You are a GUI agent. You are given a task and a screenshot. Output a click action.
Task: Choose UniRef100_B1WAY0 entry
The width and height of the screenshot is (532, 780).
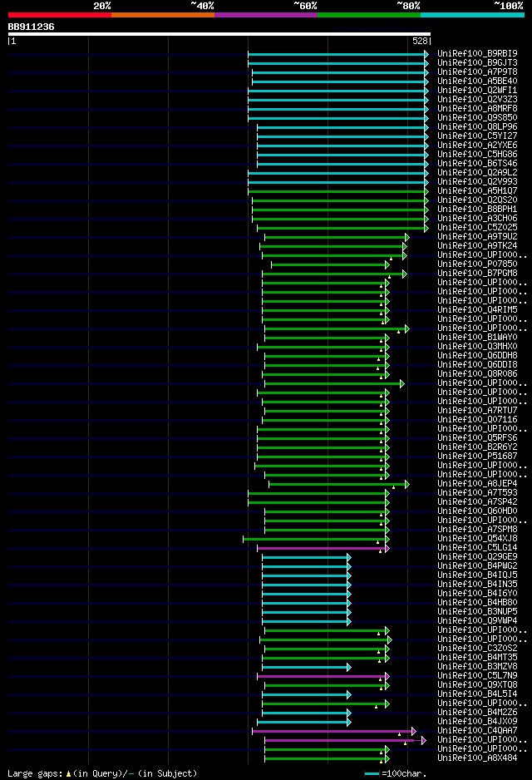pyautogui.click(x=477, y=337)
